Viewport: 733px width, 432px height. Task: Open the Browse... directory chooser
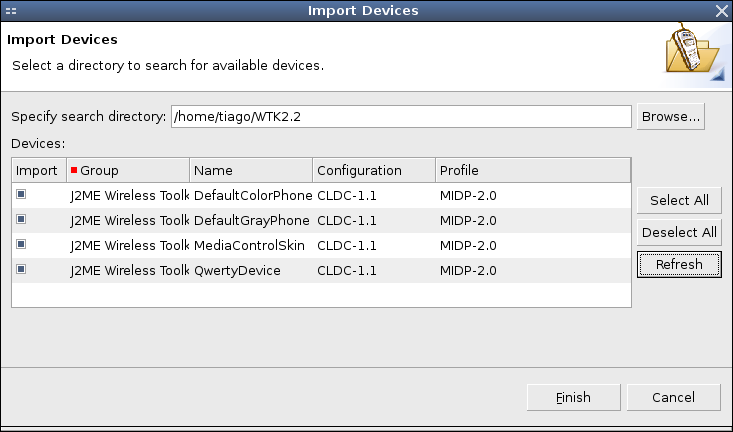(670, 116)
